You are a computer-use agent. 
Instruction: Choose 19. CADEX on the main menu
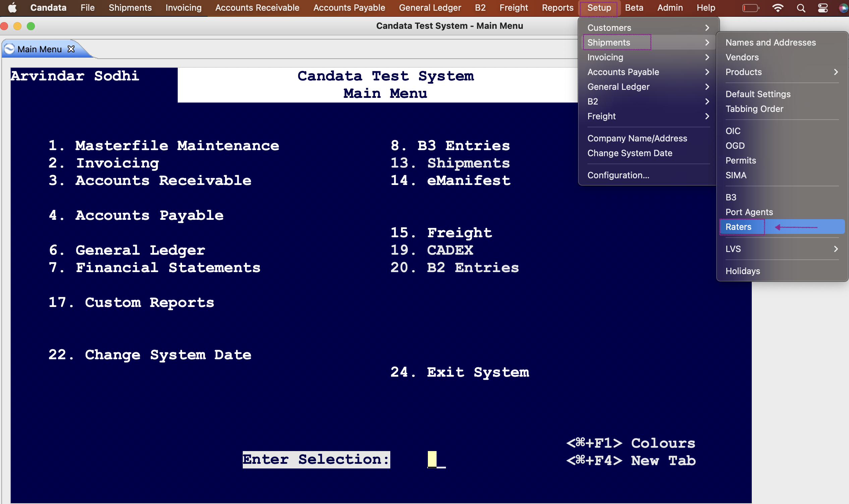[432, 250]
